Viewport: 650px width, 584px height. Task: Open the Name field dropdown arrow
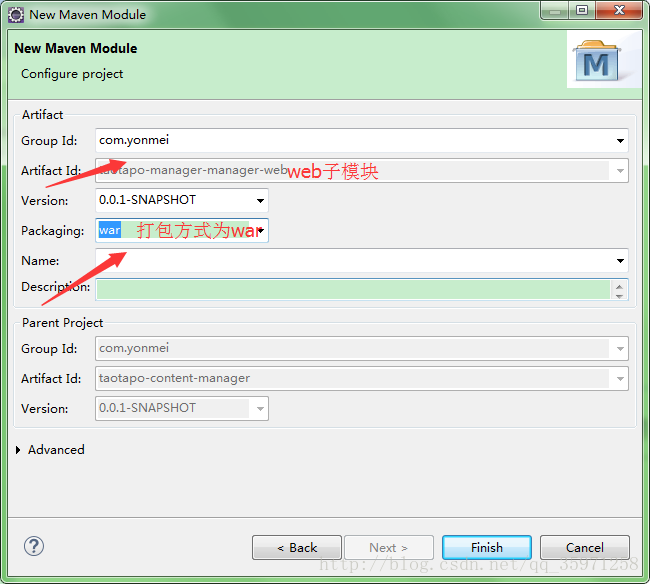coord(620,261)
